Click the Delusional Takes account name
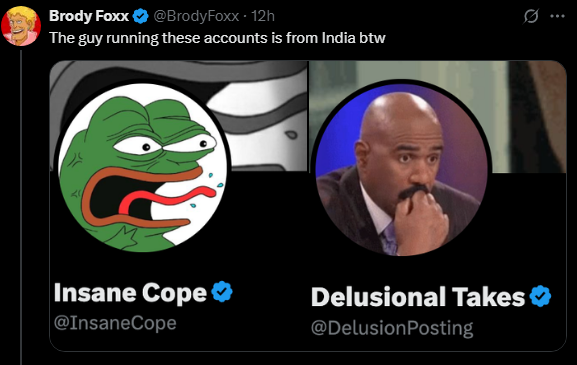 tap(418, 297)
